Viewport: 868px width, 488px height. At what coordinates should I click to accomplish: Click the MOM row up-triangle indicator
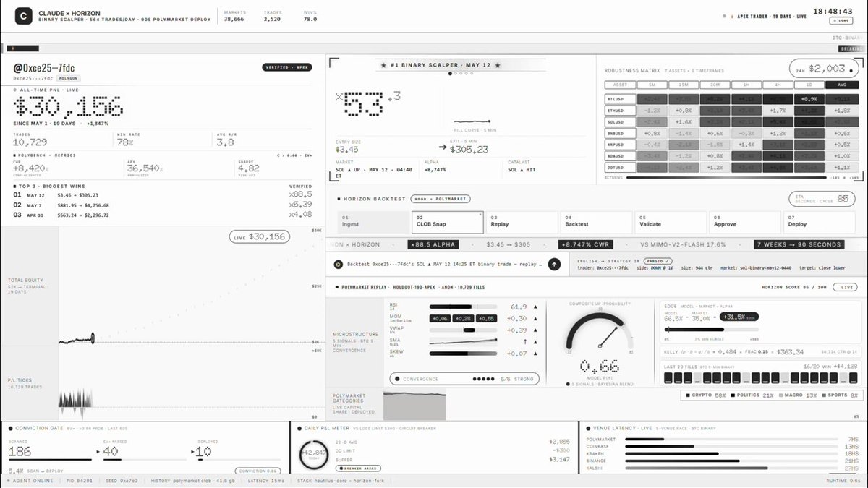pos(535,319)
